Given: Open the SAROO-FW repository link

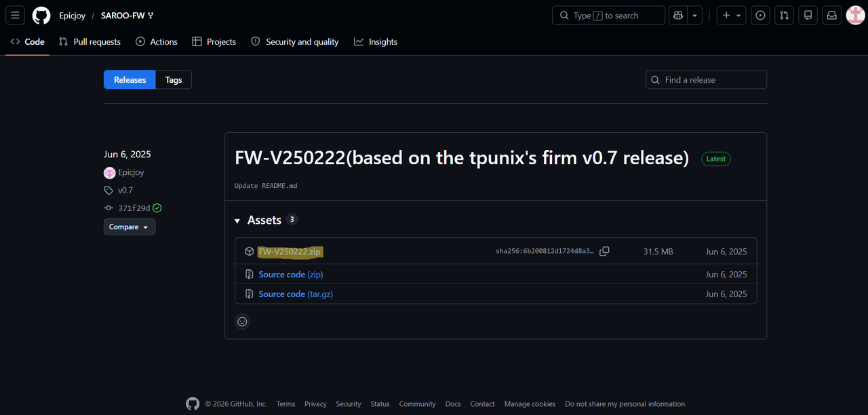Looking at the screenshot, I should pyautogui.click(x=123, y=15).
